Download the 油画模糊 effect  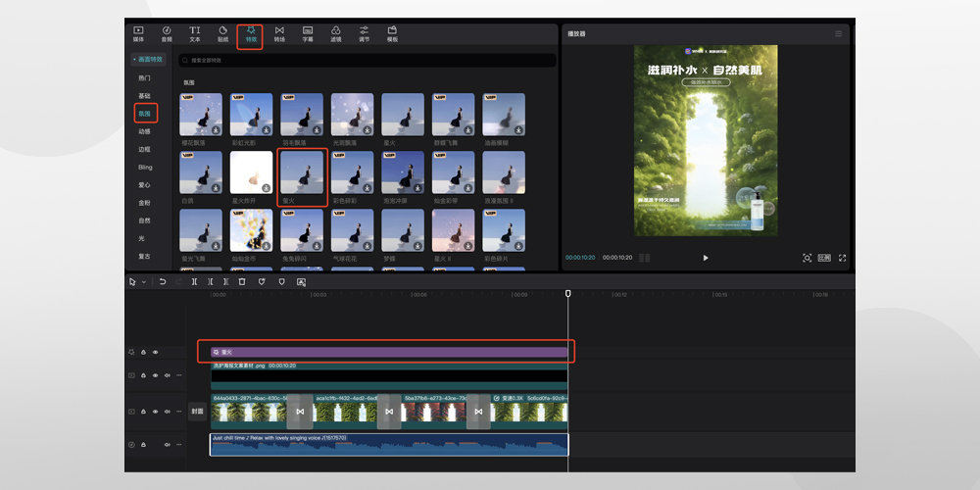pos(518,130)
